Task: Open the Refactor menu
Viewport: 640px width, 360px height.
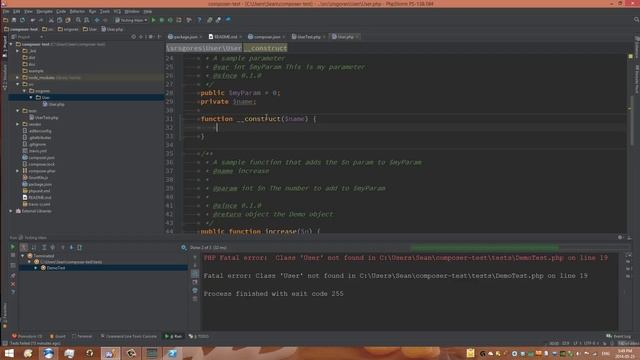Action: click(77, 11)
